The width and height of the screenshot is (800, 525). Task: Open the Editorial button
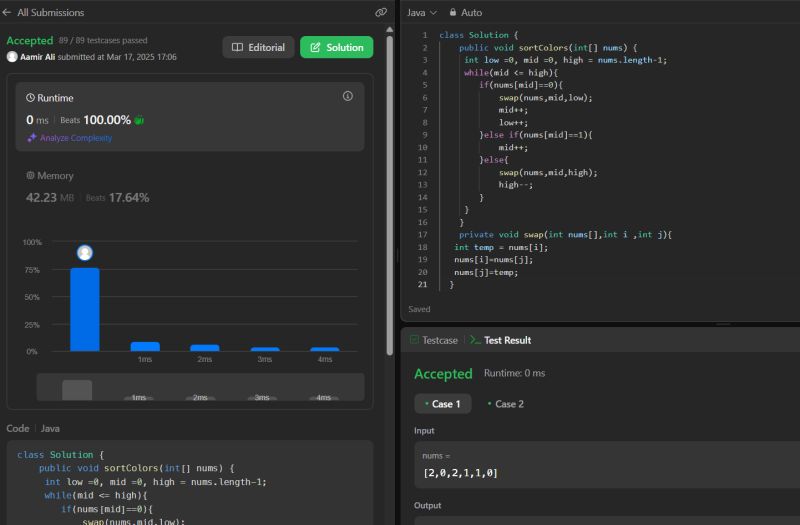pos(258,47)
